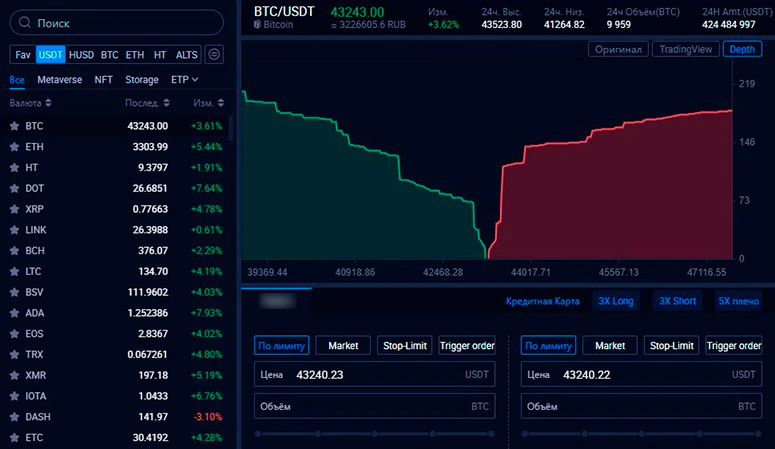Select Market order in sell panel
Viewport: 775px width, 449px height.
pos(610,346)
